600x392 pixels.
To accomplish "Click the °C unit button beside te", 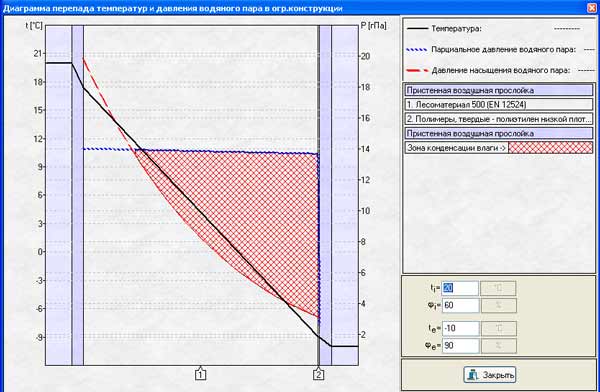I will coord(499,328).
